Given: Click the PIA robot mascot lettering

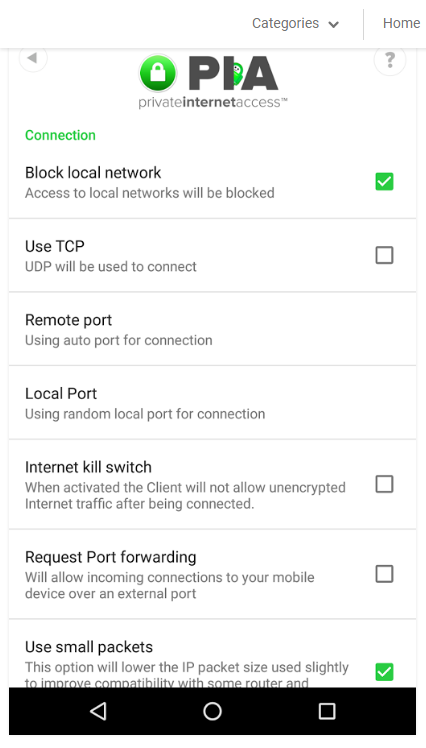Looking at the screenshot, I should coord(233,73).
